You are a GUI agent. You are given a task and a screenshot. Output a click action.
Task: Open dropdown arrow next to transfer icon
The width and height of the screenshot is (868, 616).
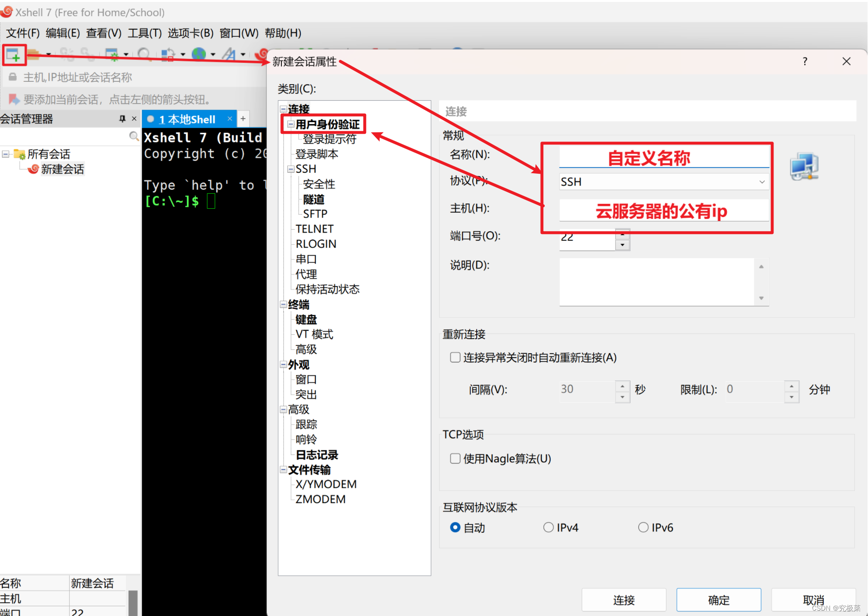(x=183, y=54)
